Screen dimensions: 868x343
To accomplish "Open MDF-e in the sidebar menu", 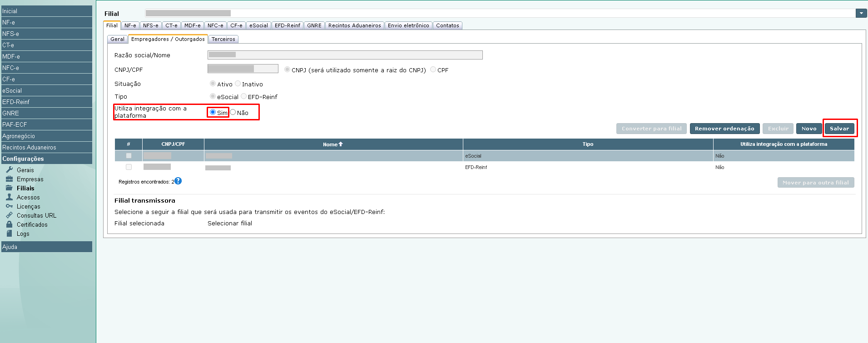I will click(47, 56).
